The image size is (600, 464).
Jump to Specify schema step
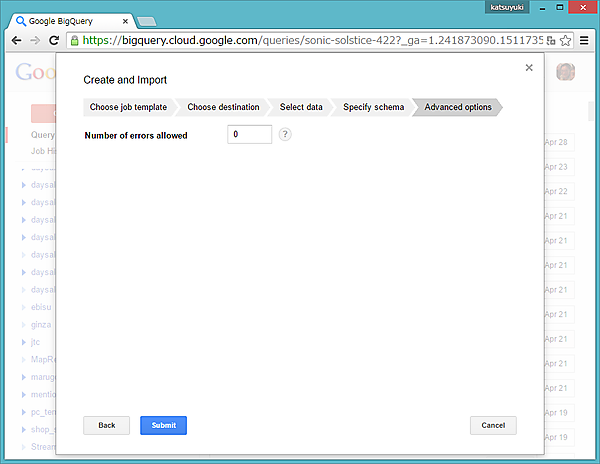[373, 107]
